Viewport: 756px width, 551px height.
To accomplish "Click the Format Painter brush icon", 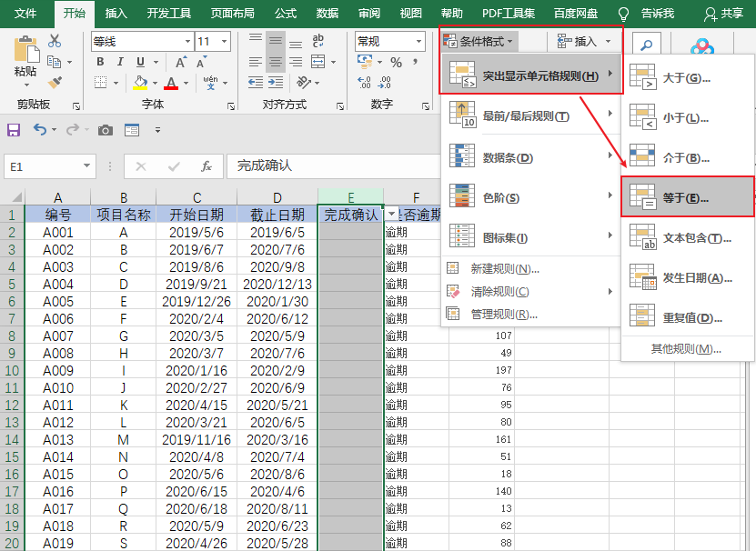I will point(55,83).
